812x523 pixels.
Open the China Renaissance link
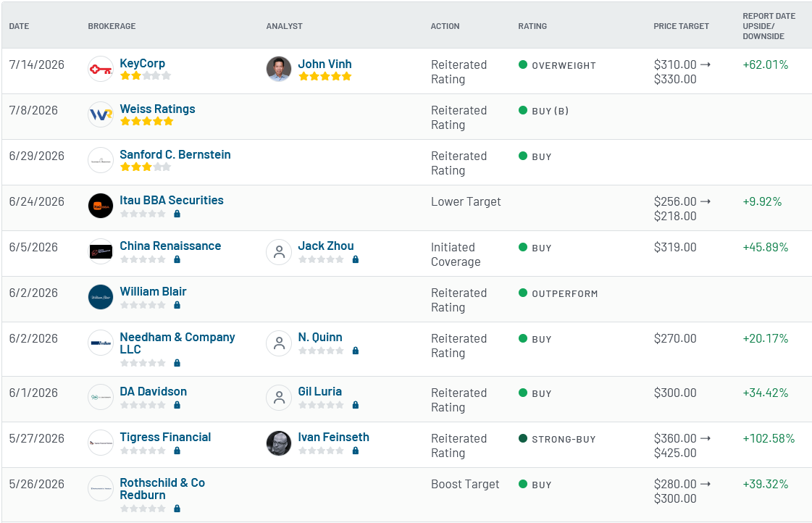click(170, 246)
